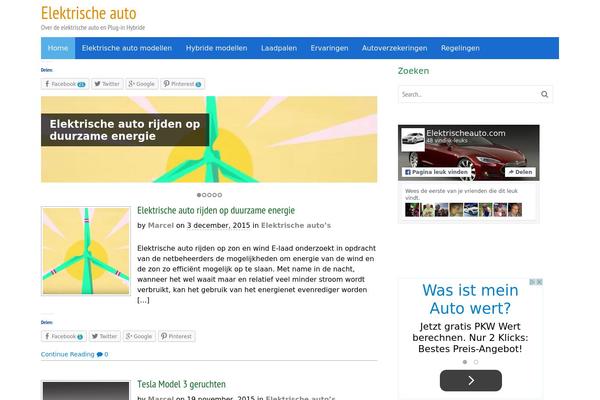Click the wind turbine article thumbnail

pos(86,251)
